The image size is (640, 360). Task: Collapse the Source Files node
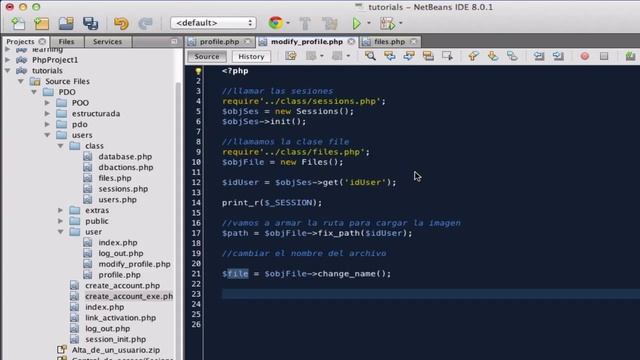(20, 81)
